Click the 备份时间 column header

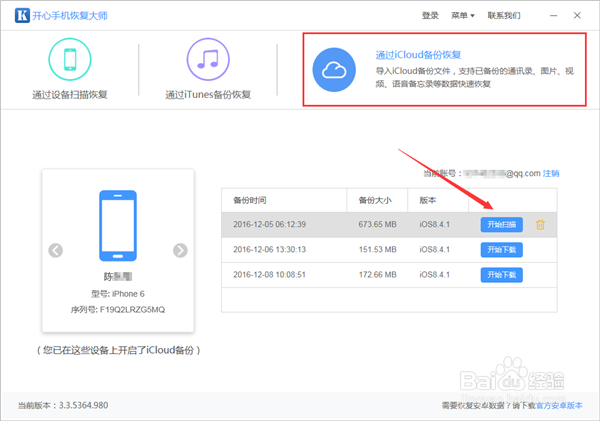[x=284, y=200]
